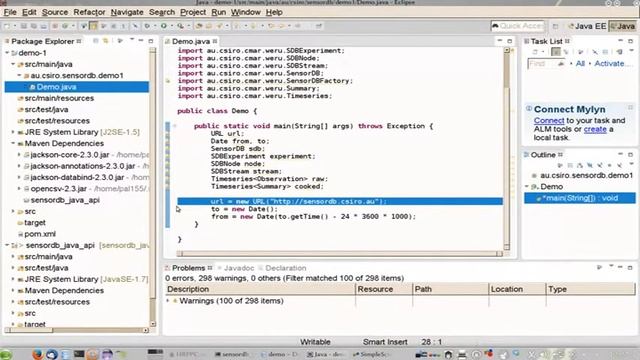The width and height of the screenshot is (640, 360).
Task: Open the Navigate menu
Action: 127,12
